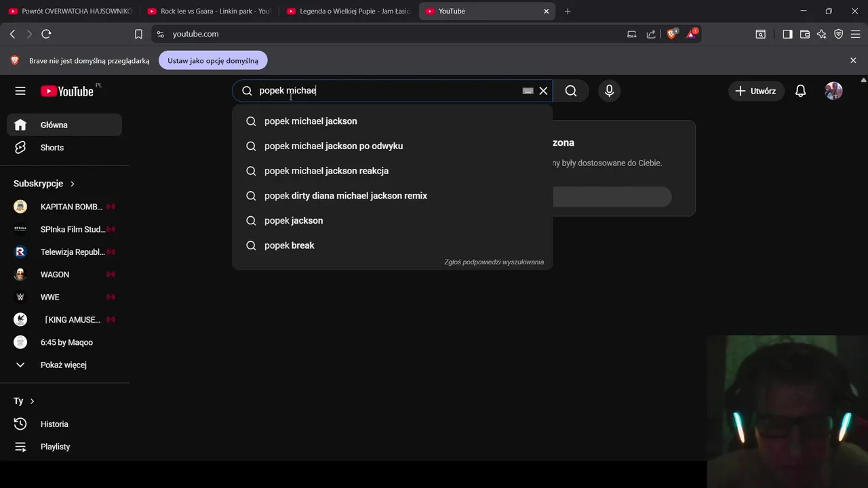Viewport: 868px width, 488px height.
Task: Open YouTube notifications bell
Action: point(800,91)
